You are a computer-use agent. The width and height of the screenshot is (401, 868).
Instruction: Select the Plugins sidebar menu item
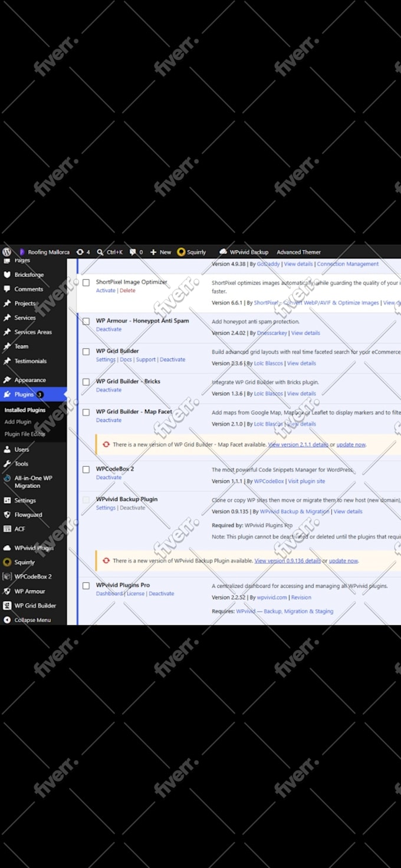tap(33, 394)
